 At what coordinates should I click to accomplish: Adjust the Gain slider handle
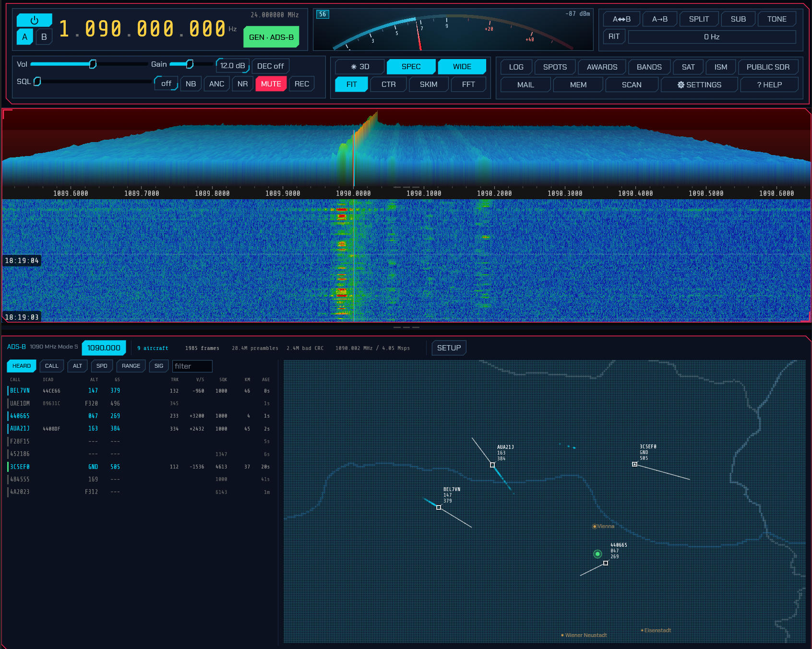pos(190,64)
